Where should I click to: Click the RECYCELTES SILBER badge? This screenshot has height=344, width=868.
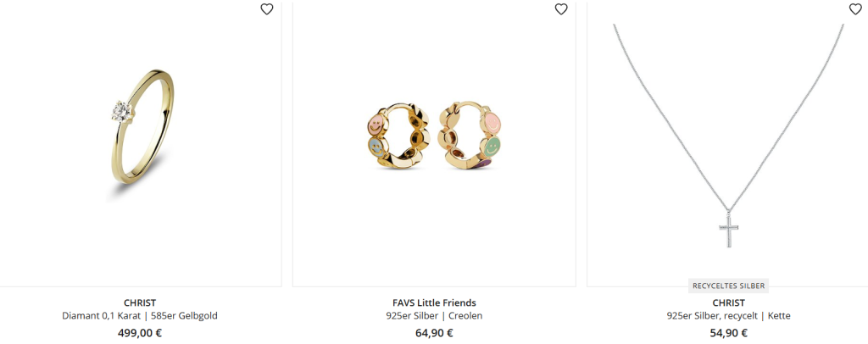pyautogui.click(x=728, y=286)
